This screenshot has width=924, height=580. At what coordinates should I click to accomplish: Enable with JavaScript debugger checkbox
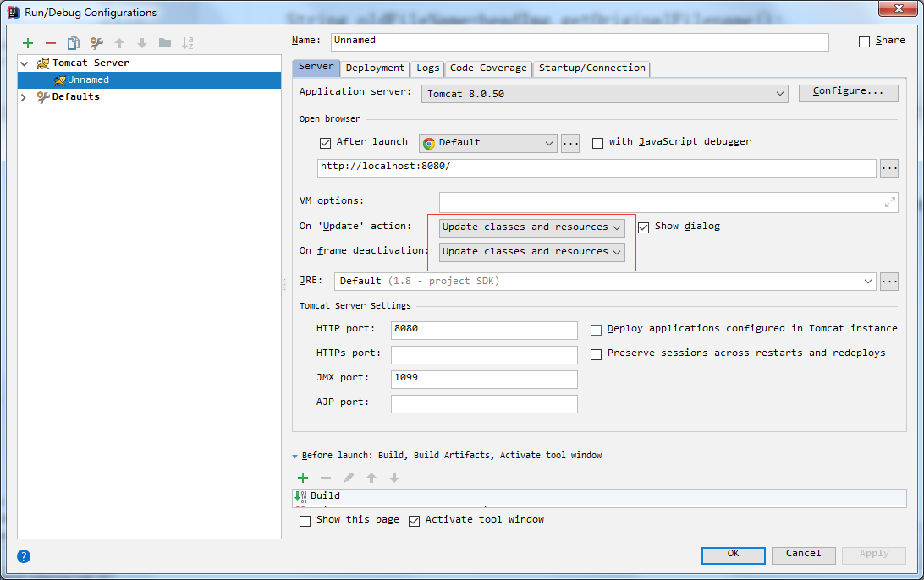(597, 143)
